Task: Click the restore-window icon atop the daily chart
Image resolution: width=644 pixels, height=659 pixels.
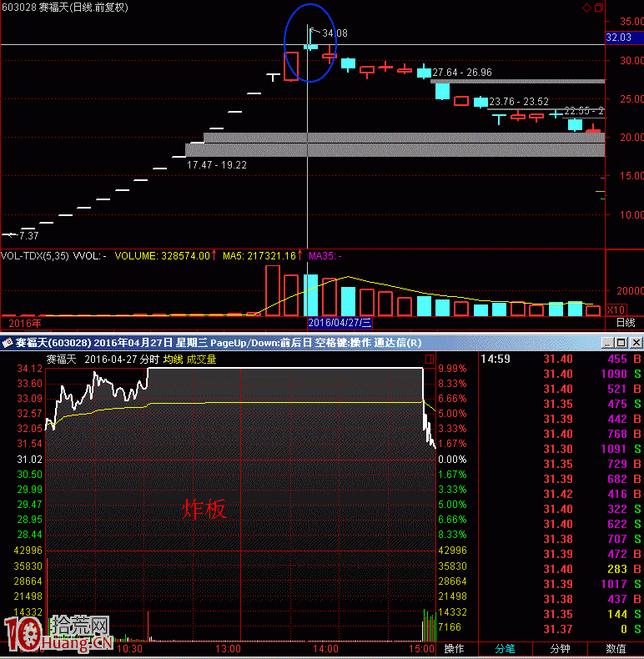Action: [x=599, y=8]
